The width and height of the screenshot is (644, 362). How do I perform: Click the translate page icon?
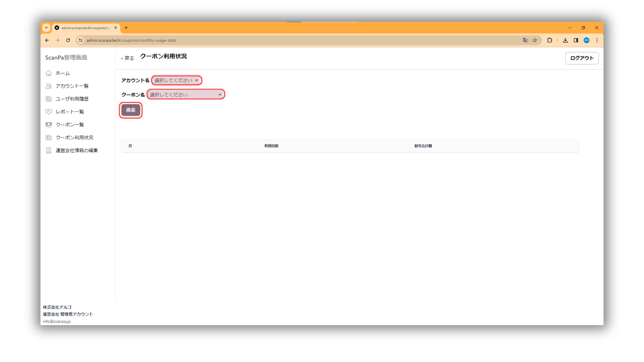click(525, 40)
